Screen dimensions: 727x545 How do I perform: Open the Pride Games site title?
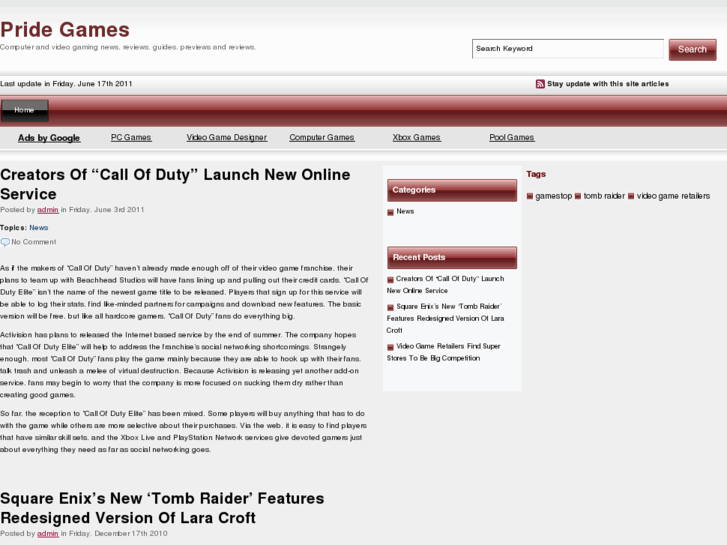pyautogui.click(x=65, y=30)
